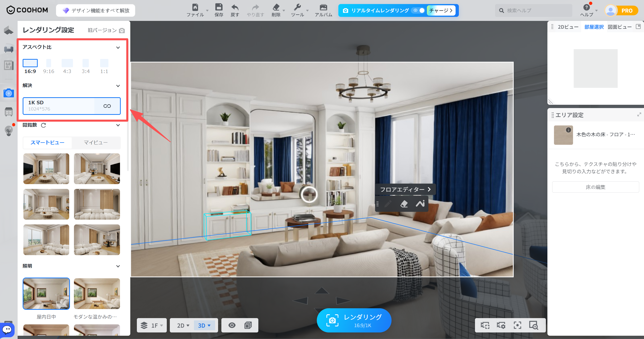The width and height of the screenshot is (644, 339).
Task: Open dropdown arrow next to ファイル
Action: click(207, 11)
